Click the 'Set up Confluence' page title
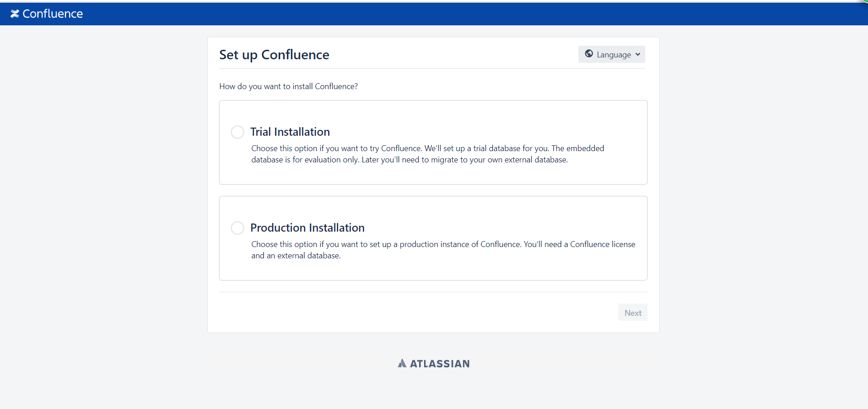 pos(274,55)
